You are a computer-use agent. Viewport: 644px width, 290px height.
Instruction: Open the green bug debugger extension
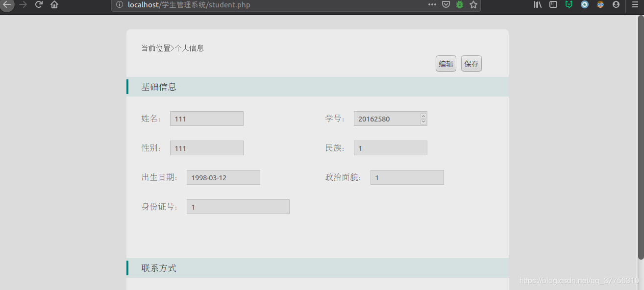(459, 4)
